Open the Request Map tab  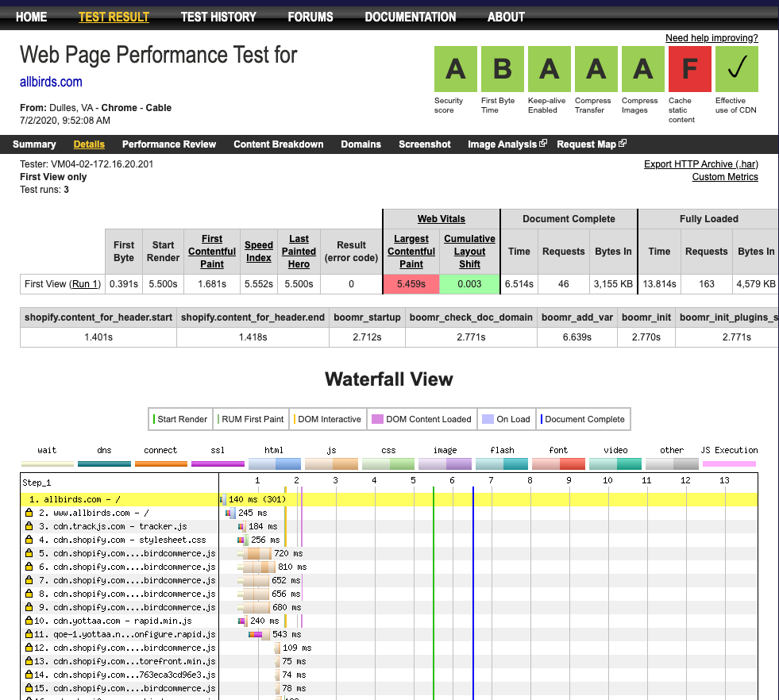(x=586, y=144)
